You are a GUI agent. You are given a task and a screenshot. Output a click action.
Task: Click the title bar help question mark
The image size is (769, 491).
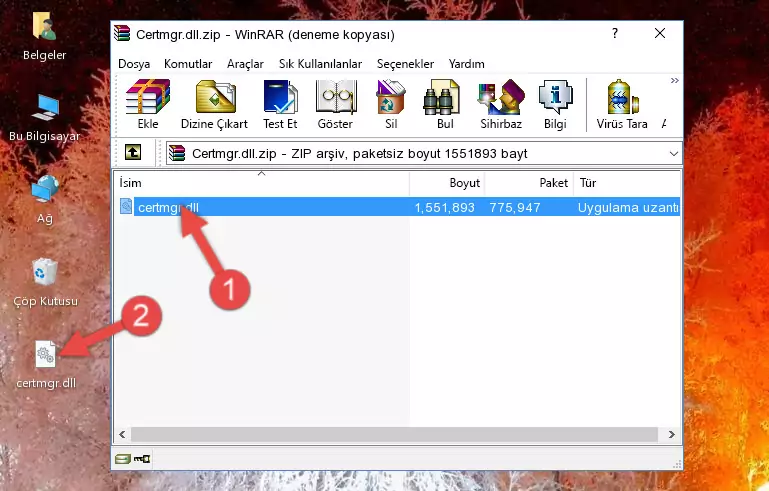615,33
